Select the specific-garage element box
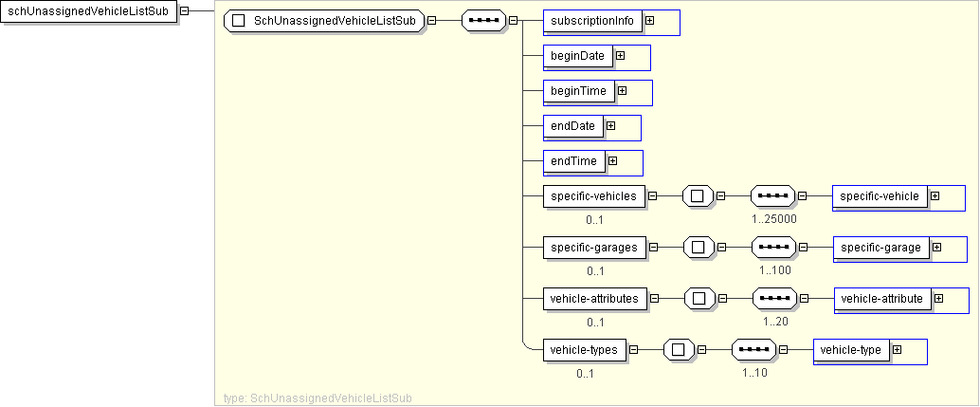980x407 pixels. 880,248
